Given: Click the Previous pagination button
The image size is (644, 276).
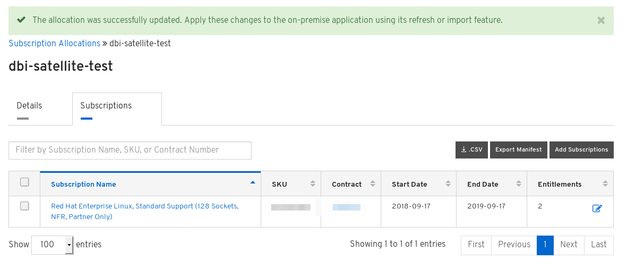Looking at the screenshot, I should point(514,245).
